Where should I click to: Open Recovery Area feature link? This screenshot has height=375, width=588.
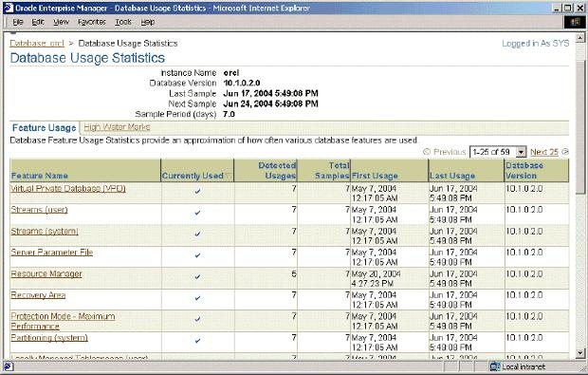(x=38, y=295)
